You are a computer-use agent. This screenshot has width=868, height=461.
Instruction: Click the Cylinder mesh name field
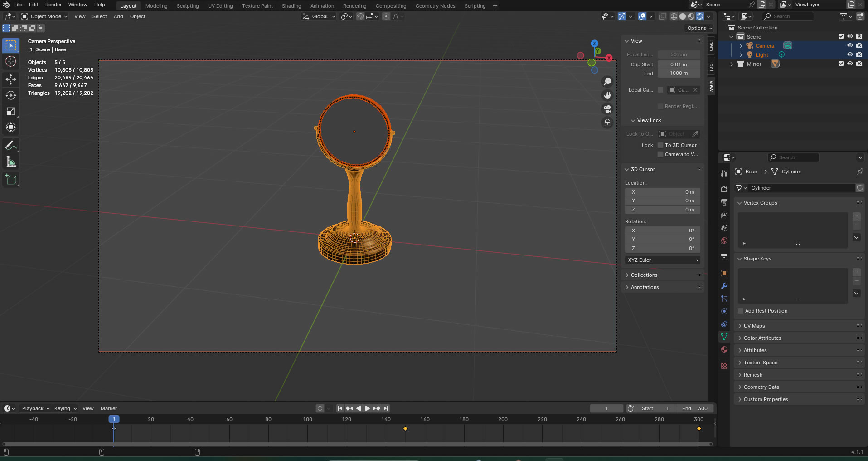(801, 188)
